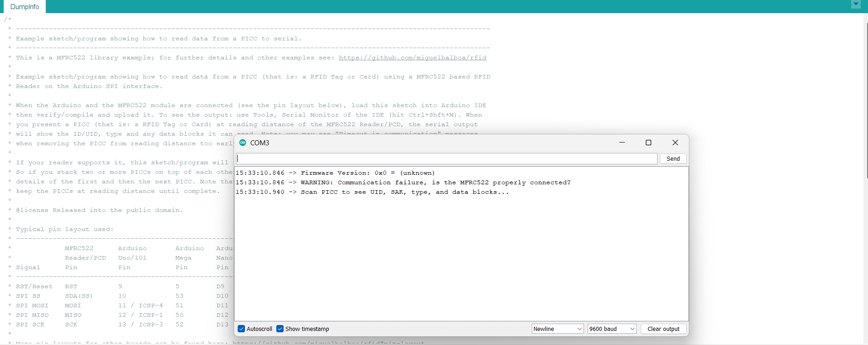Open the tab menu dropdown arrow
868x345 pixels.
(856, 5)
